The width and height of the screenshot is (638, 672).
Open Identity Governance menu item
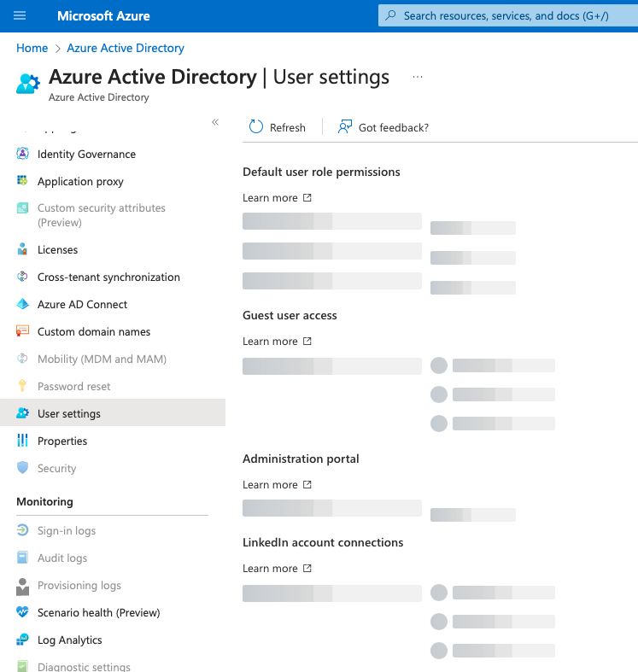(86, 154)
